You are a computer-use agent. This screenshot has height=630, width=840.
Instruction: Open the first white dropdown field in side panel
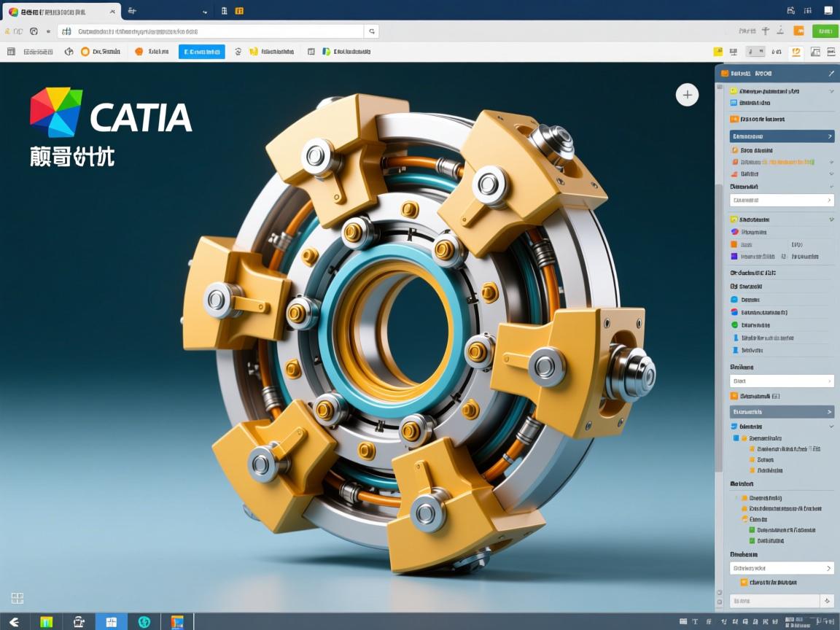(x=782, y=200)
